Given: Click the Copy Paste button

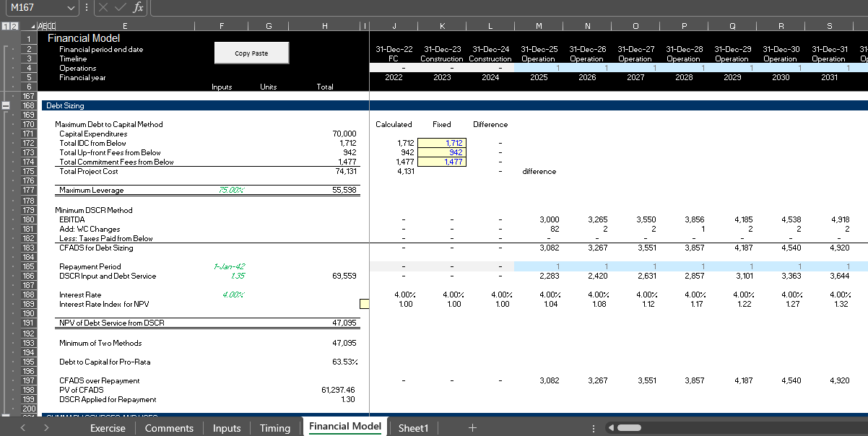Looking at the screenshot, I should click(251, 53).
